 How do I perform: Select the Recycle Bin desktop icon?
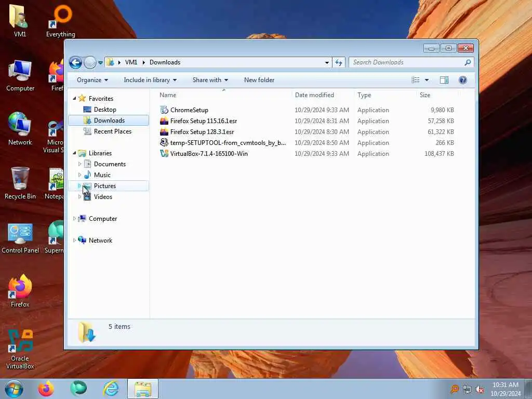pyautogui.click(x=20, y=183)
